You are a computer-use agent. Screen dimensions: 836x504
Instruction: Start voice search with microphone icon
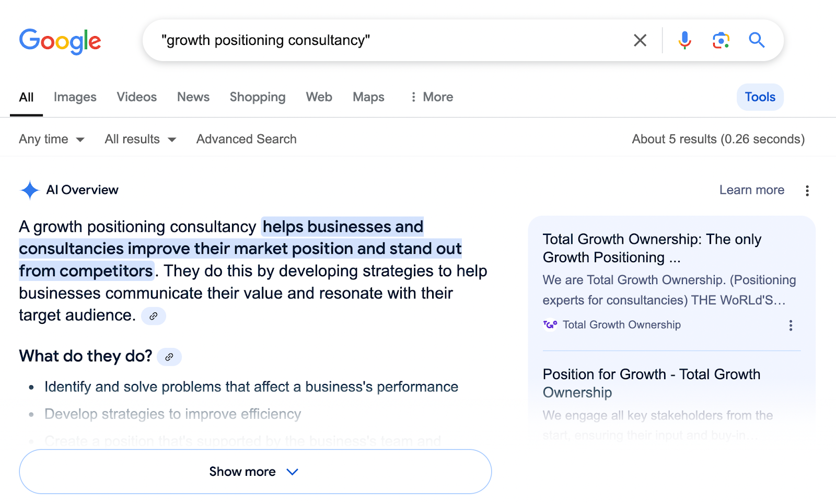[684, 40]
